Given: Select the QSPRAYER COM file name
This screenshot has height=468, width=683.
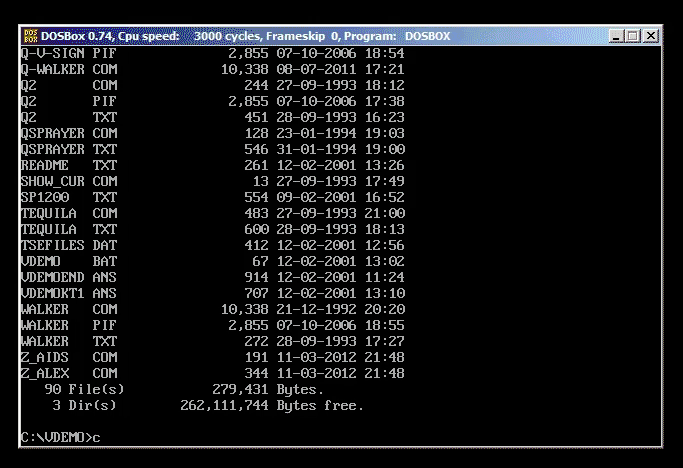Looking at the screenshot, I should tap(68, 133).
